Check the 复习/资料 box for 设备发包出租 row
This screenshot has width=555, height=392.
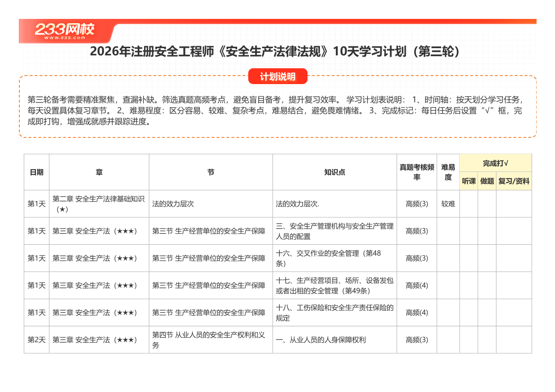click(514, 285)
